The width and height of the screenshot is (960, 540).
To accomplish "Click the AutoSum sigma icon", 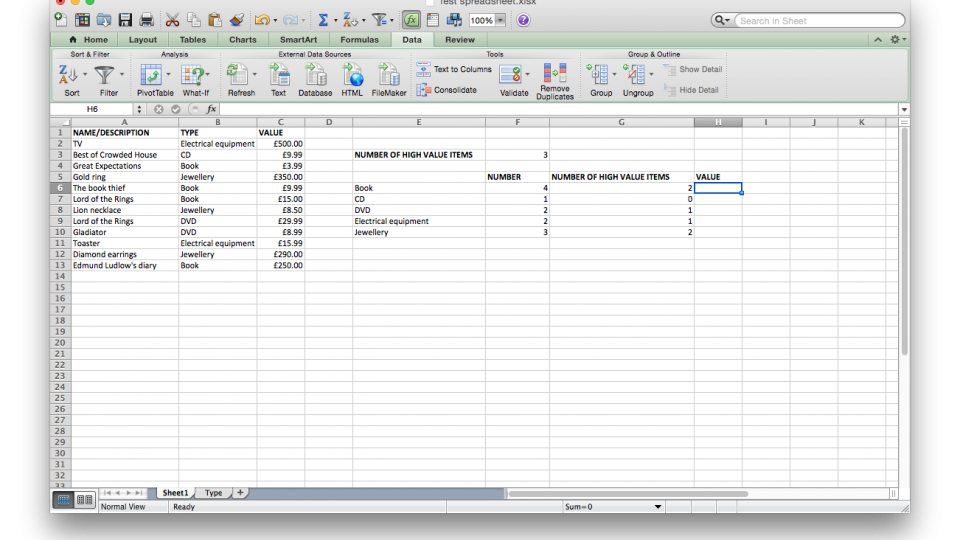I will [323, 20].
